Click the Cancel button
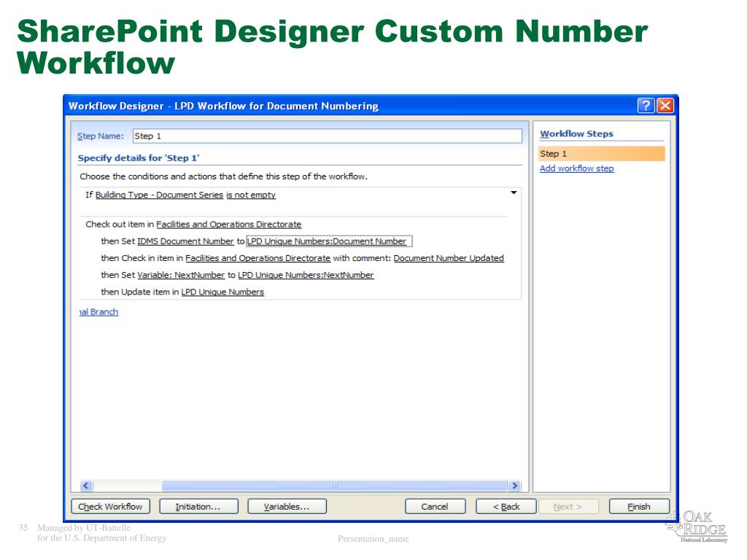 coord(435,507)
